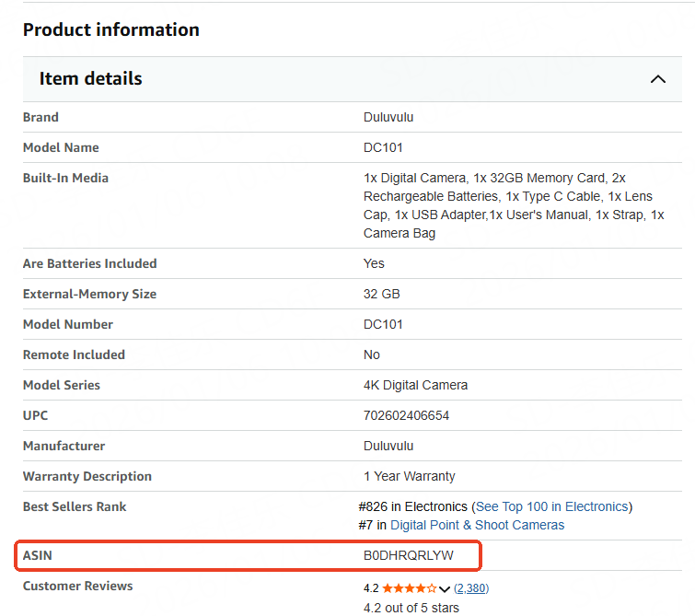Open the 2,380 customer reviews link
Viewport: 695px width, 616px height.
[470, 587]
